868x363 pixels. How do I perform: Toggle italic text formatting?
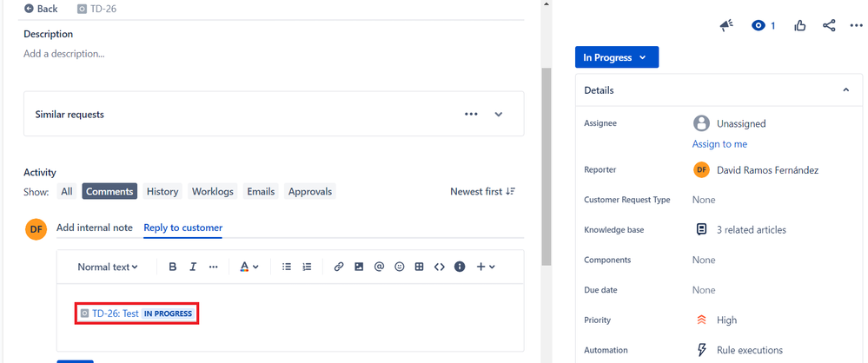(193, 267)
